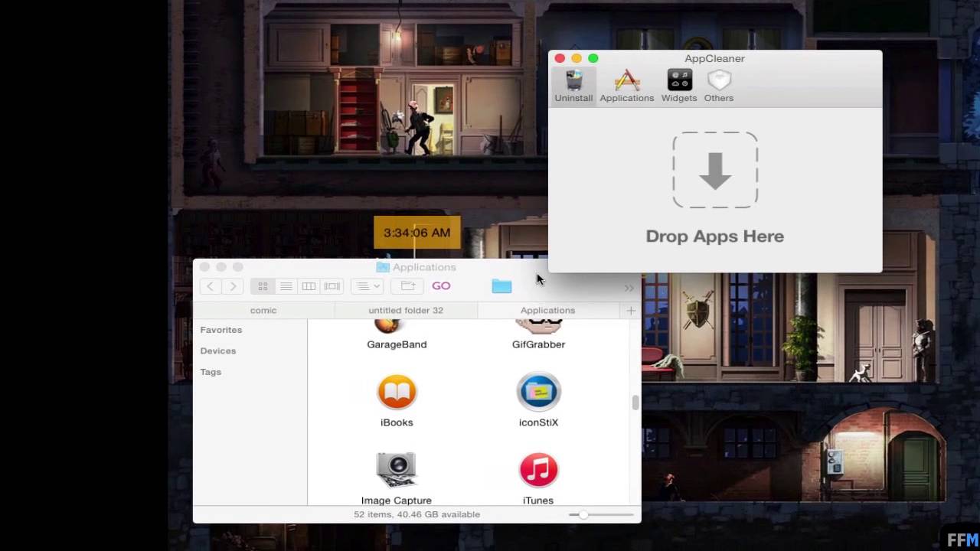Open the Applications list in AppCleaner

pyautogui.click(x=626, y=85)
